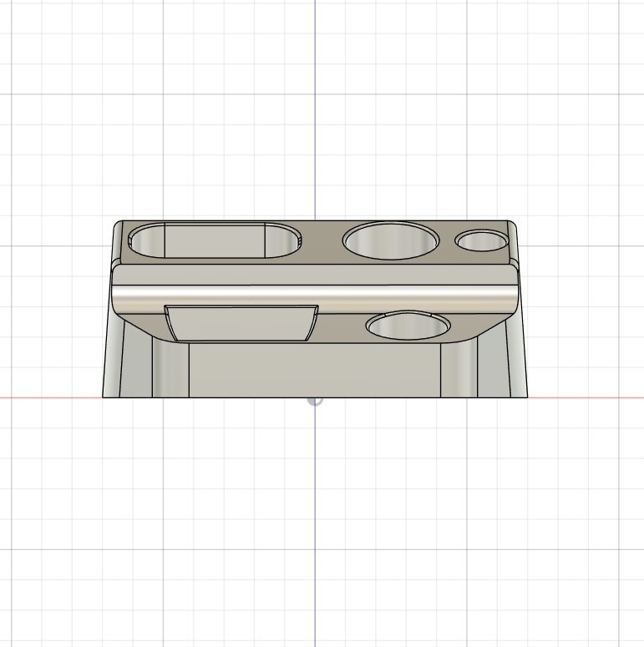Select the rectangular pocket on the front ledge

241,324
